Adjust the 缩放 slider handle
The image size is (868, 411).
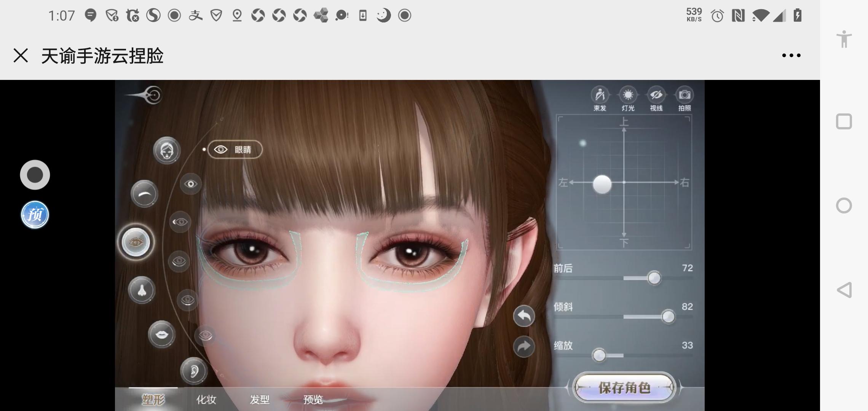(x=599, y=355)
